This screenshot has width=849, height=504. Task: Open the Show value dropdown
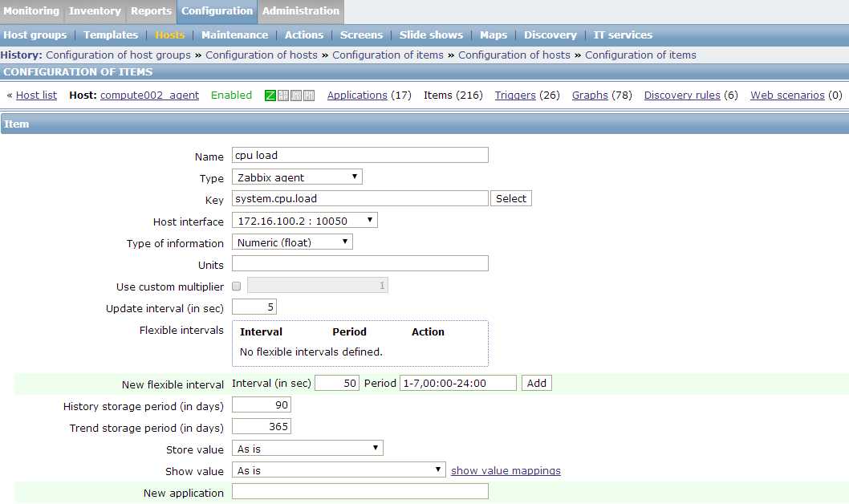click(339, 470)
